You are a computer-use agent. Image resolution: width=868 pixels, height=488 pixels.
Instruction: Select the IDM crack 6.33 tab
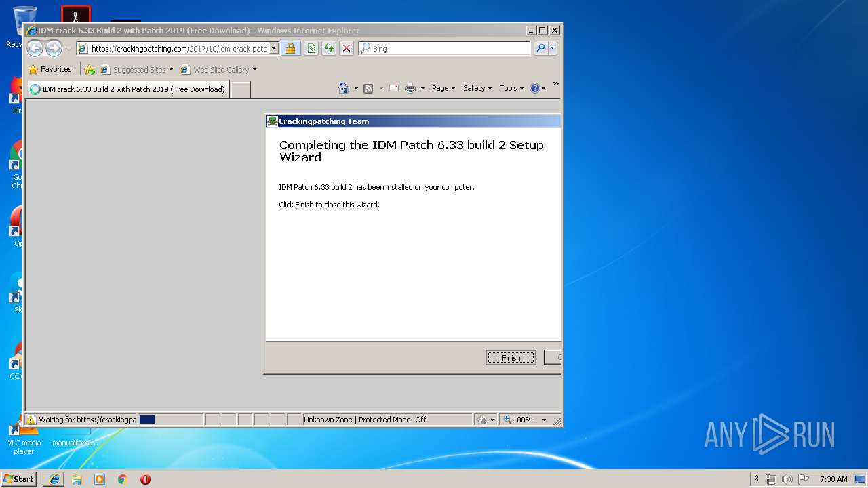tap(127, 89)
